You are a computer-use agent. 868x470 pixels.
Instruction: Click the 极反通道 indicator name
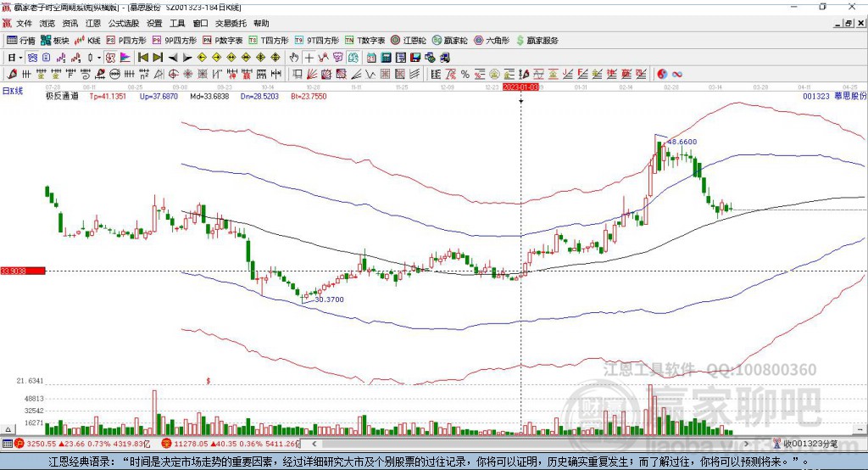(x=62, y=96)
